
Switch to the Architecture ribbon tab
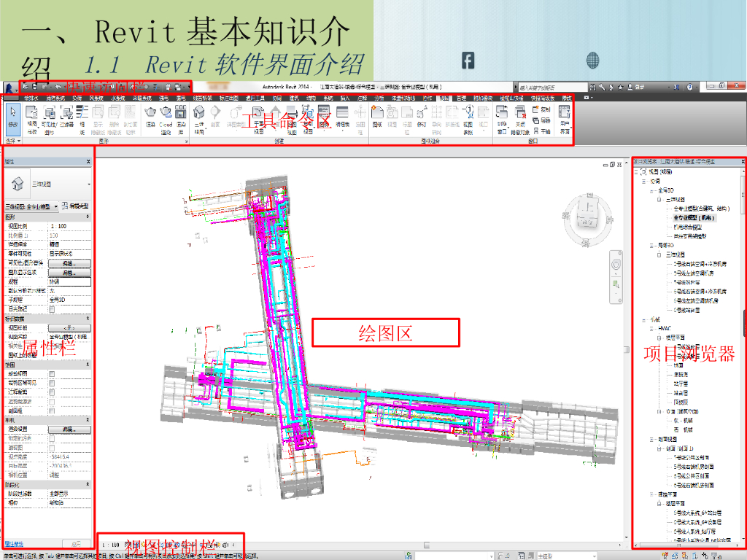pos(294,98)
